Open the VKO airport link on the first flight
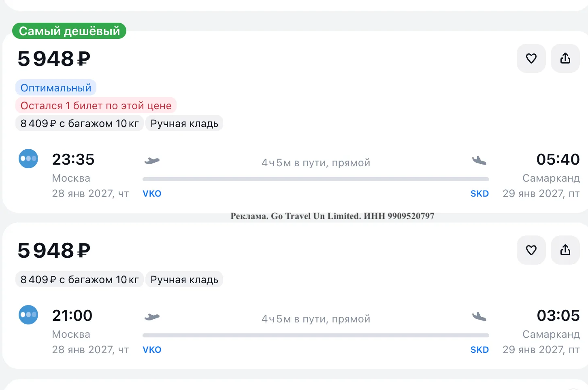588x390 pixels. pos(152,194)
